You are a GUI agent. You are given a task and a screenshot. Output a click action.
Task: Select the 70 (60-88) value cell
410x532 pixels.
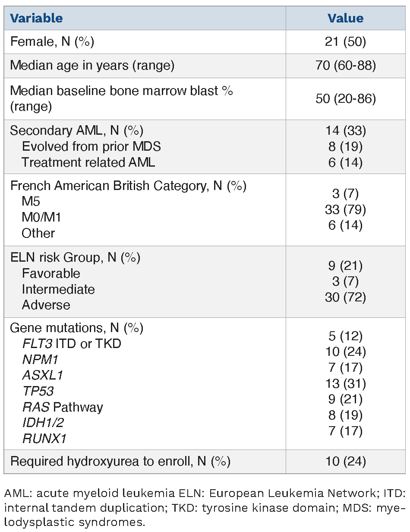[345, 66]
